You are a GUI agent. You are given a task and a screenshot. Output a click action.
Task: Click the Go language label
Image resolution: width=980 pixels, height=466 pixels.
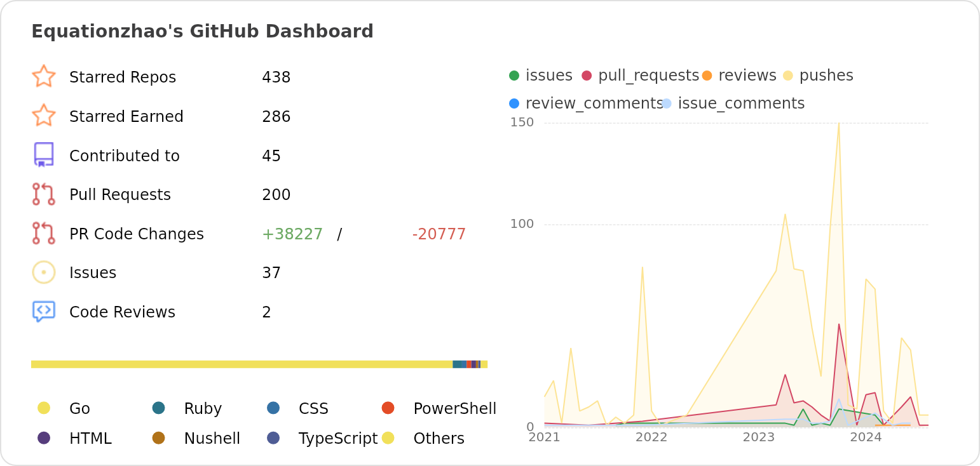tap(79, 409)
